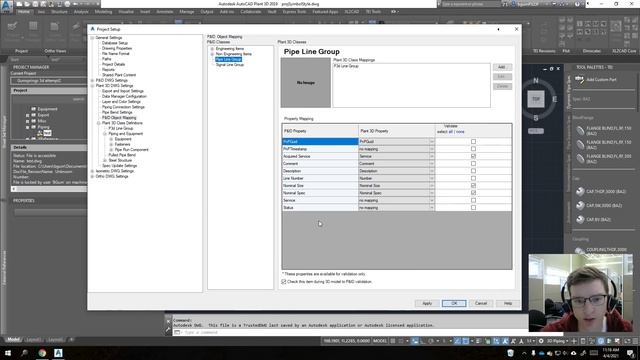Expand Ortho DWG Settings node
The image size is (640, 360).
click(93, 176)
